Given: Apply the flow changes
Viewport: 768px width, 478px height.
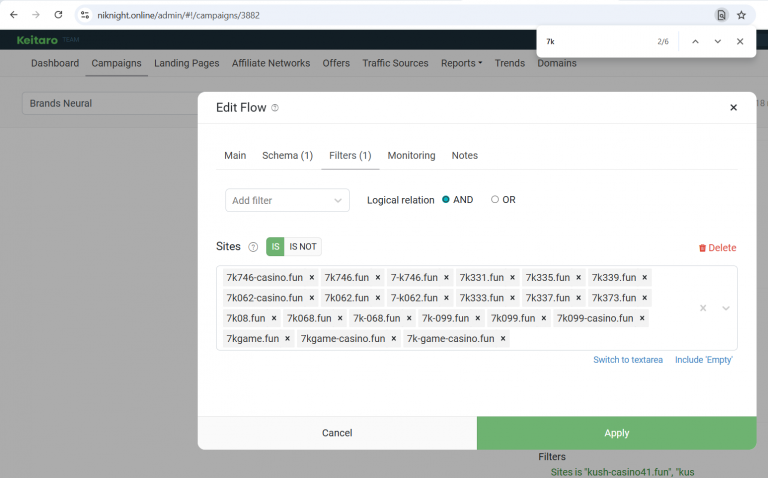Looking at the screenshot, I should pyautogui.click(x=617, y=433).
